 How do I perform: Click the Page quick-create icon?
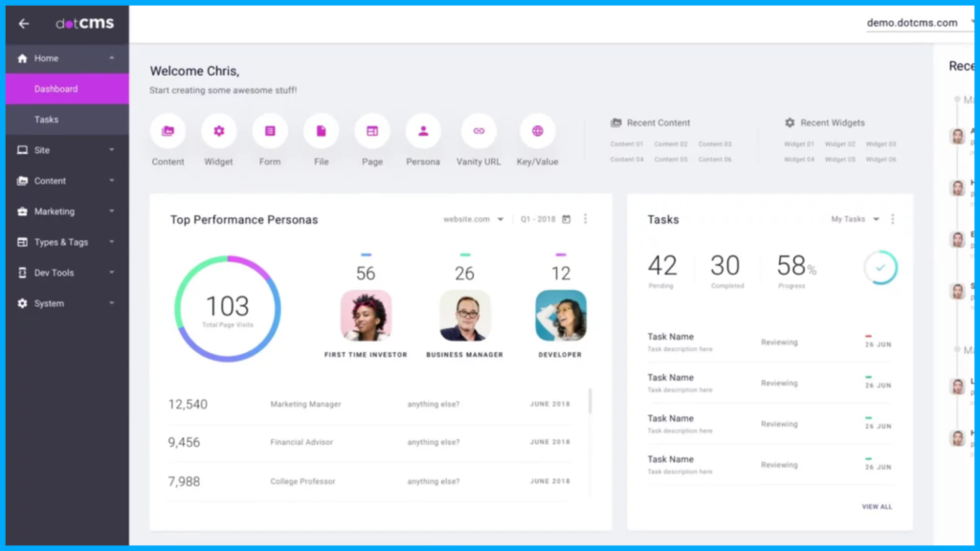coord(372,131)
